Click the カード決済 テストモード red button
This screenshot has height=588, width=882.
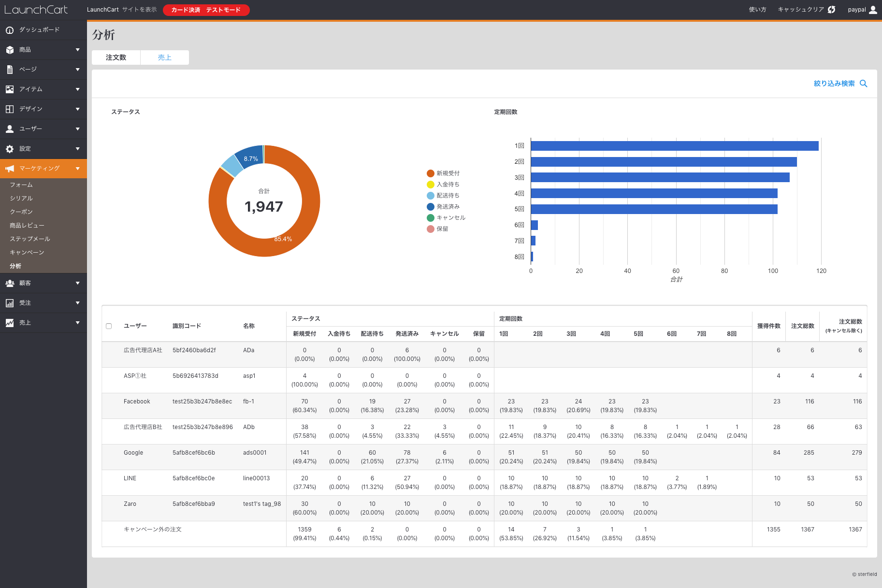tap(206, 10)
